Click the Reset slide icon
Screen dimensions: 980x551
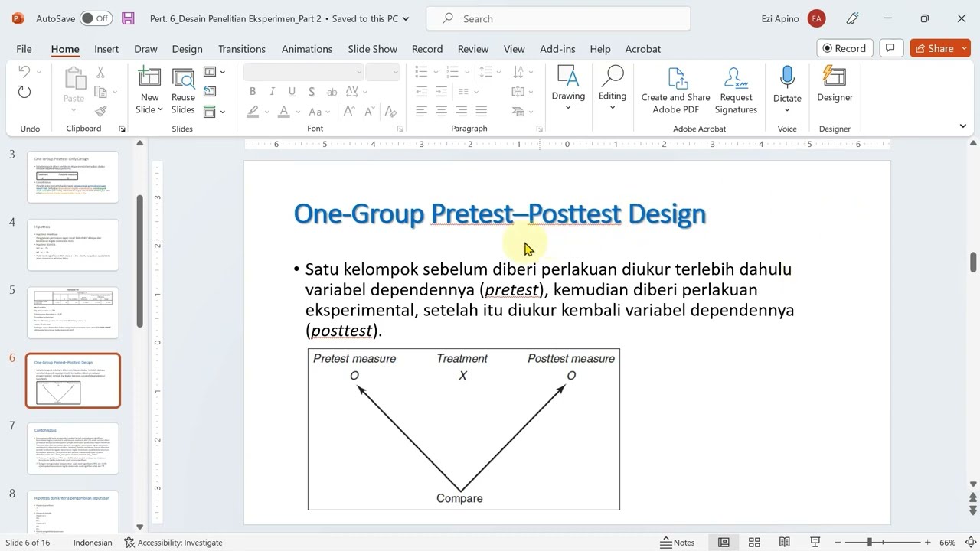pos(210,92)
